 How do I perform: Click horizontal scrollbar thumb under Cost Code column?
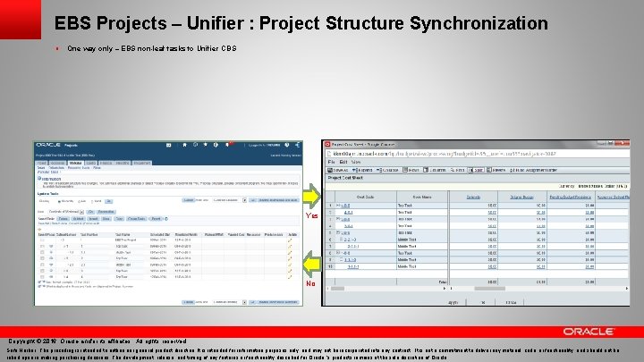pyautogui.click(x=337, y=288)
